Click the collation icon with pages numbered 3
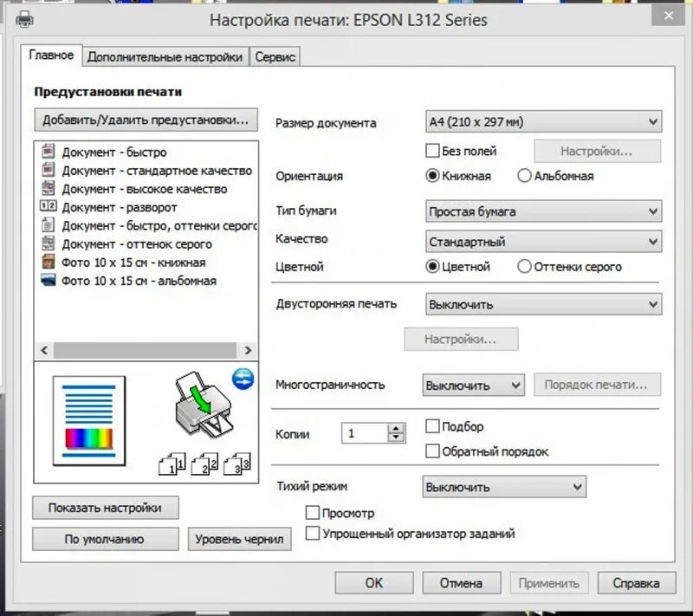The width and height of the screenshot is (693, 616). tap(236, 464)
